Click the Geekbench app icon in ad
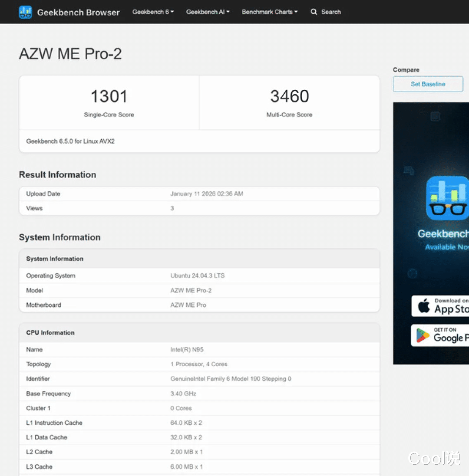Screen dimensions: 469x476 pos(447,198)
